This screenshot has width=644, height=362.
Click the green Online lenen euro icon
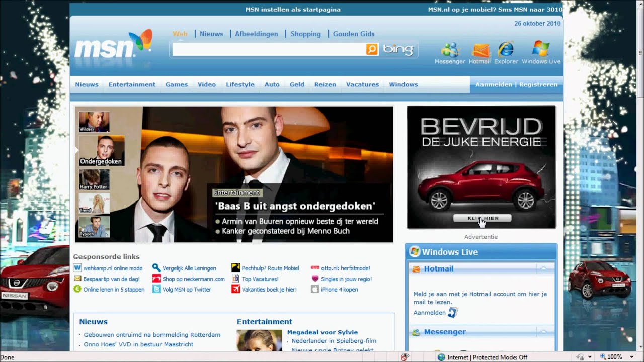77,289
